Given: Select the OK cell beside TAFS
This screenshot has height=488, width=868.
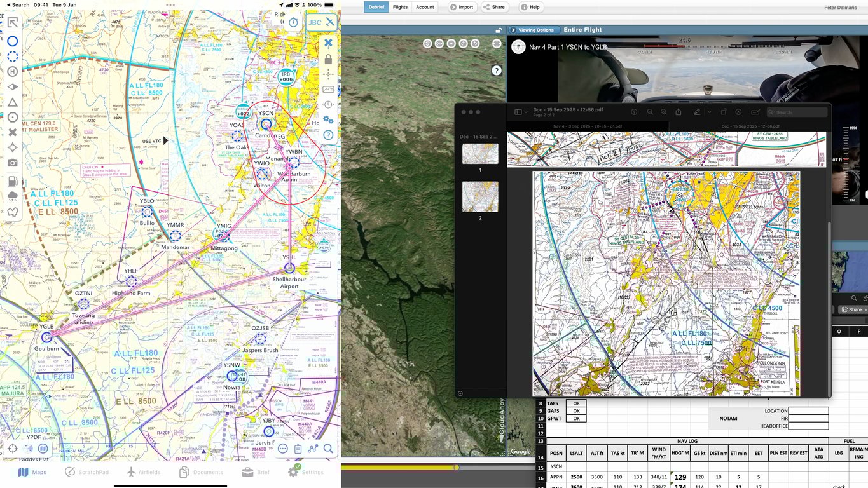Looking at the screenshot, I should pyautogui.click(x=576, y=403).
